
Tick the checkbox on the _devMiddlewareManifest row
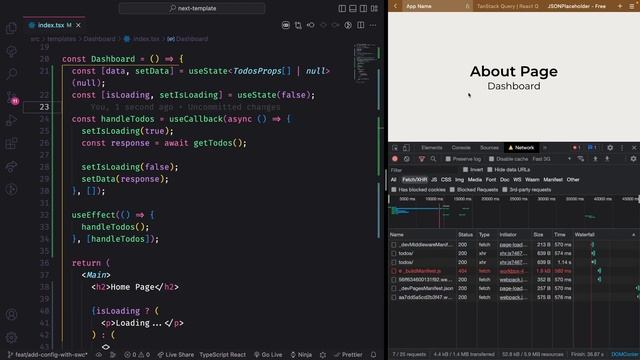coord(394,245)
